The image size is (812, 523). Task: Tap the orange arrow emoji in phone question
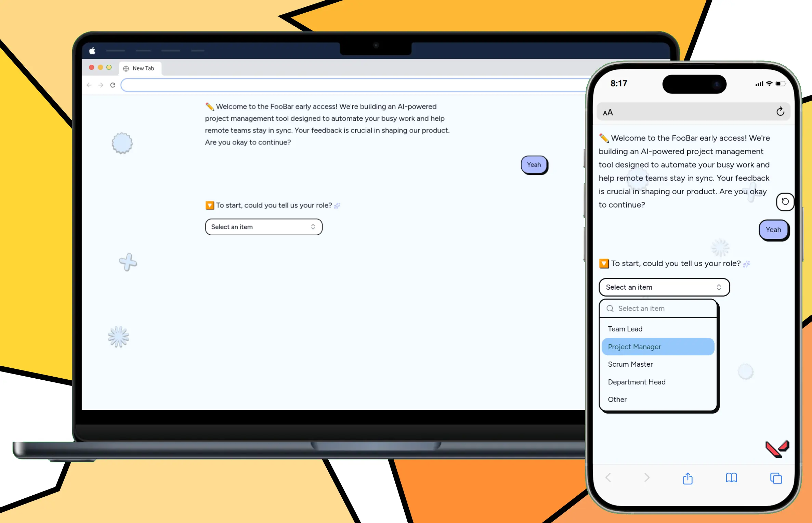coord(604,264)
